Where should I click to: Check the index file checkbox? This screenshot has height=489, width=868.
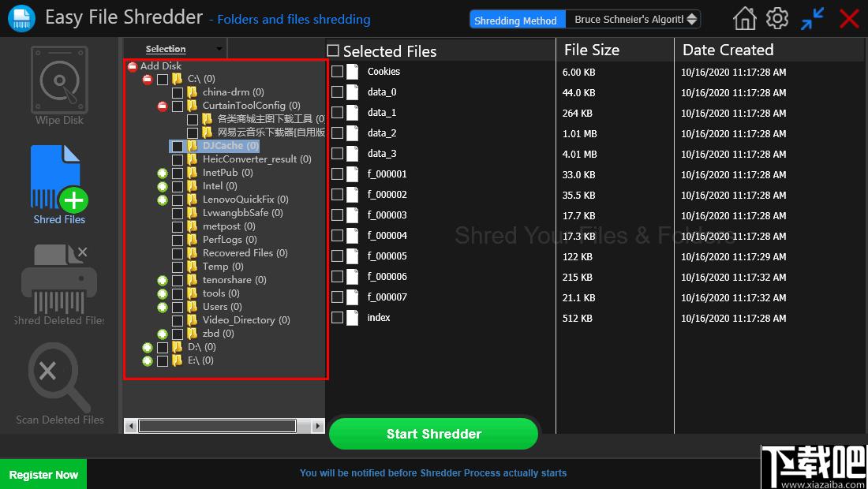[337, 318]
